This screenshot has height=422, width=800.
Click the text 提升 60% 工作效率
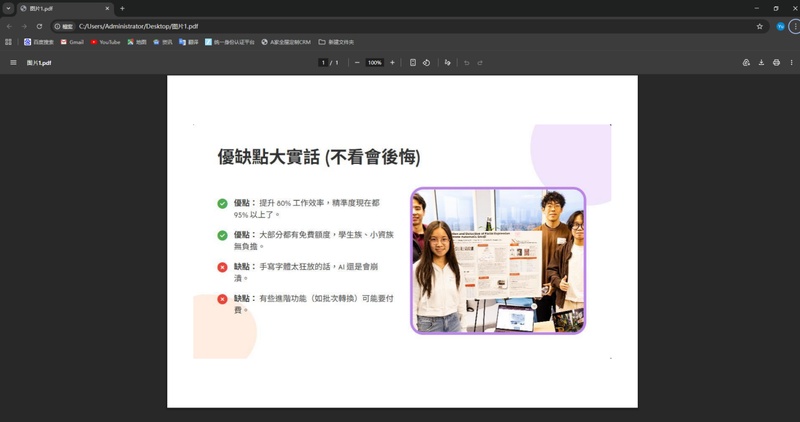tap(291, 203)
